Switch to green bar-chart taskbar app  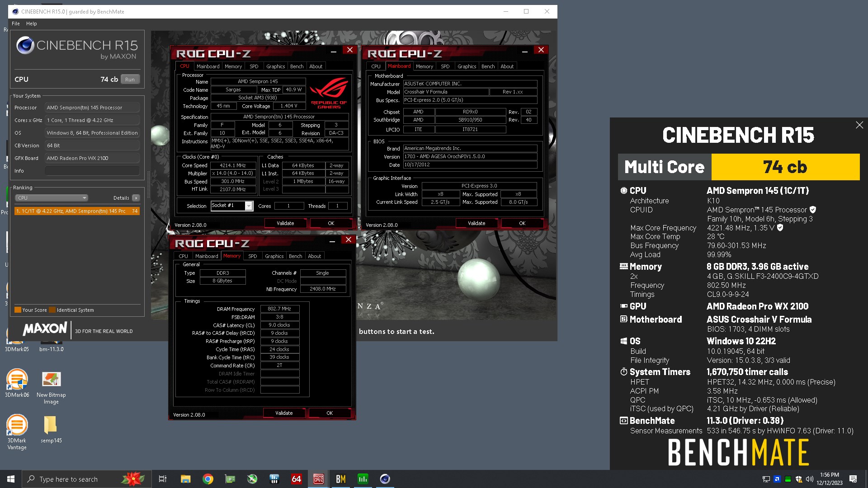(x=363, y=479)
